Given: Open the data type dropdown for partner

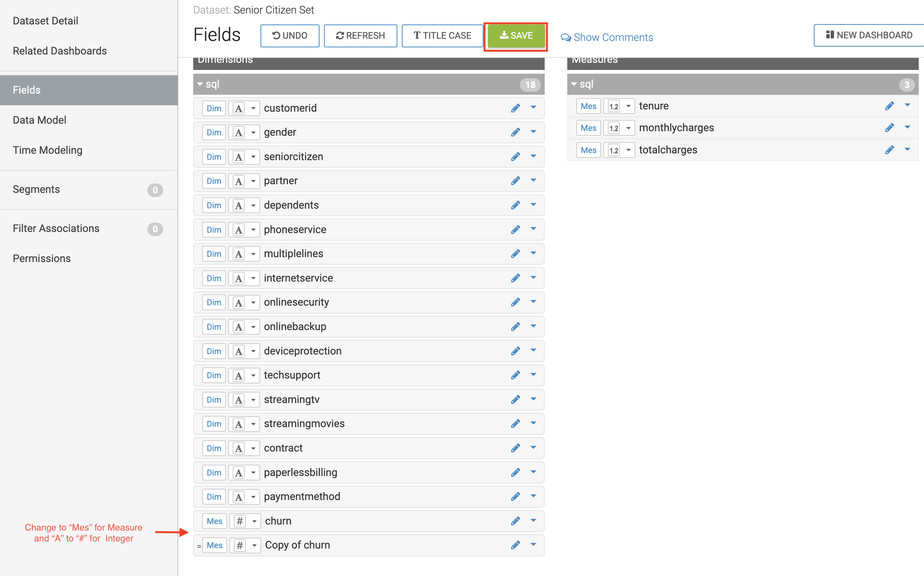Looking at the screenshot, I should pos(253,181).
